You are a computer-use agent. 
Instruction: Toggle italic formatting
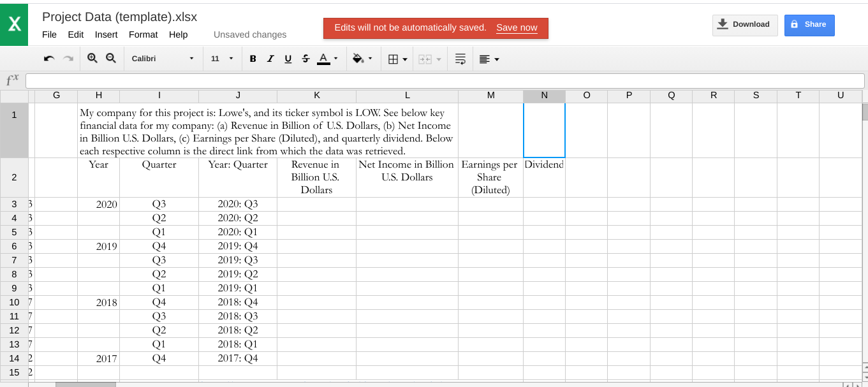(270, 59)
